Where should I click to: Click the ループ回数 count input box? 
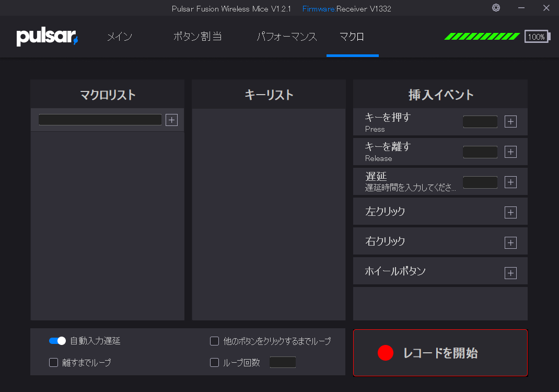(x=283, y=362)
